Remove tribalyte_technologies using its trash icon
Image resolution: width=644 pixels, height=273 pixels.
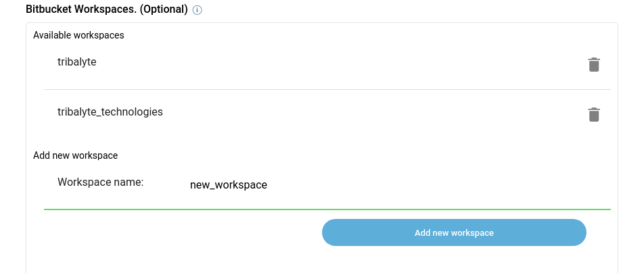(593, 115)
